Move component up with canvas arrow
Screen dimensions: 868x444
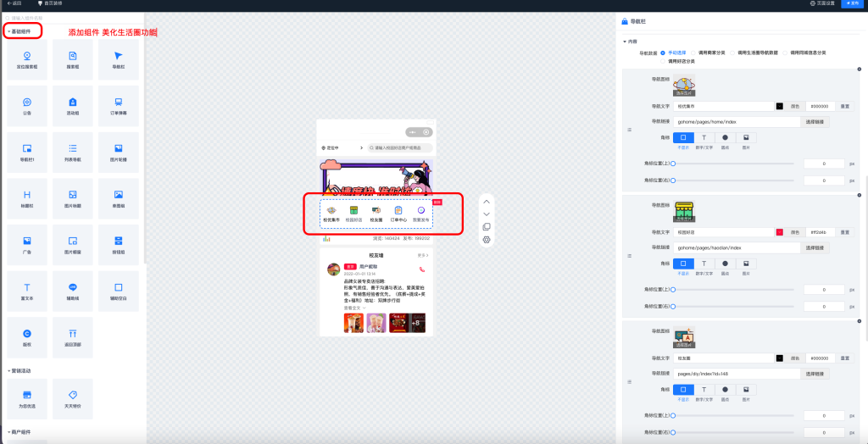pyautogui.click(x=487, y=202)
